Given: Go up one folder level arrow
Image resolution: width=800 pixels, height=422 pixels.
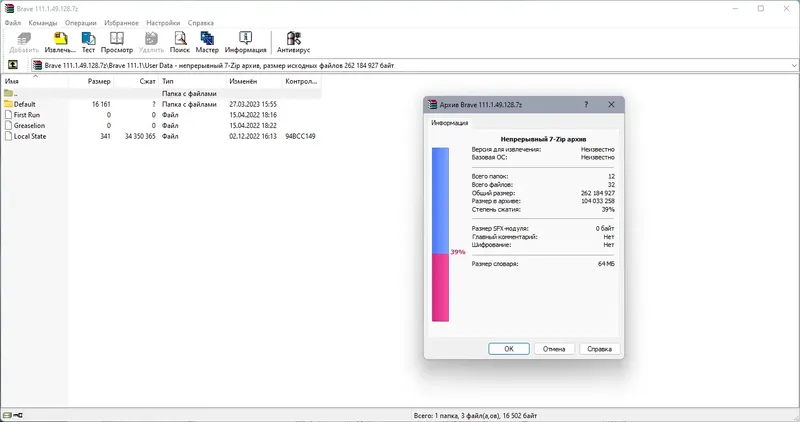Looking at the screenshot, I should pos(13,65).
